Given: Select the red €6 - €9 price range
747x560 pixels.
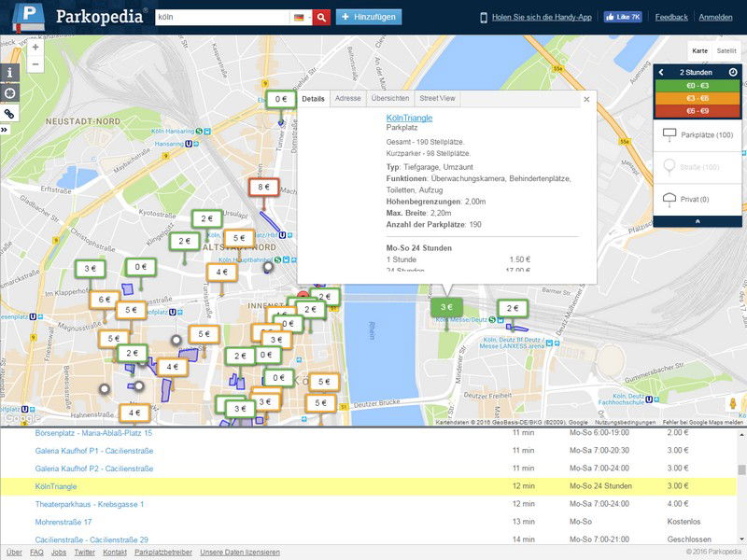Looking at the screenshot, I should point(698,111).
